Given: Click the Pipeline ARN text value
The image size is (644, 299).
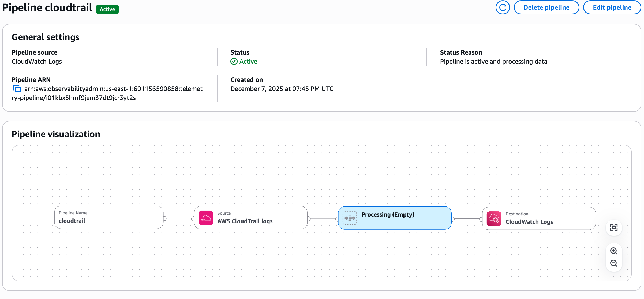Looking at the screenshot, I should 113,89.
